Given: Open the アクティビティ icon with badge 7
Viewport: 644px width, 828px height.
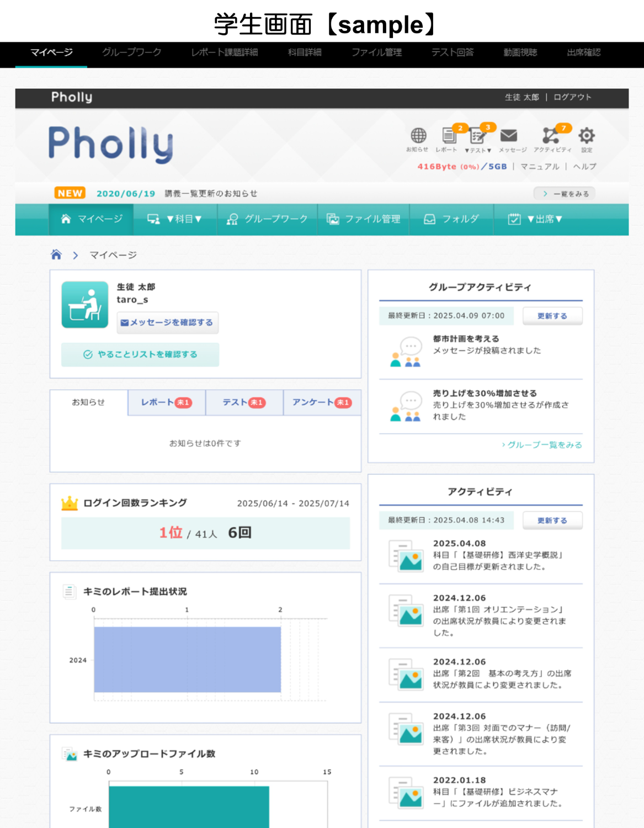Looking at the screenshot, I should (x=551, y=136).
